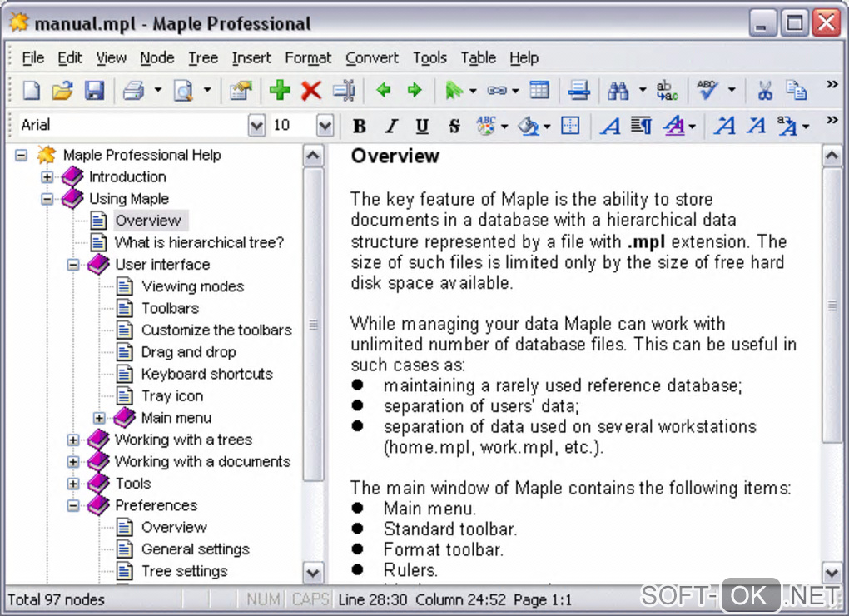Open Print Preview icon
The width and height of the screenshot is (849, 616).
183,90
